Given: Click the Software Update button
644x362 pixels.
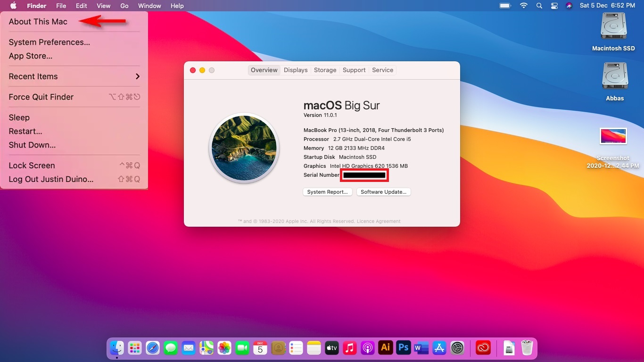Looking at the screenshot, I should pos(383,192).
